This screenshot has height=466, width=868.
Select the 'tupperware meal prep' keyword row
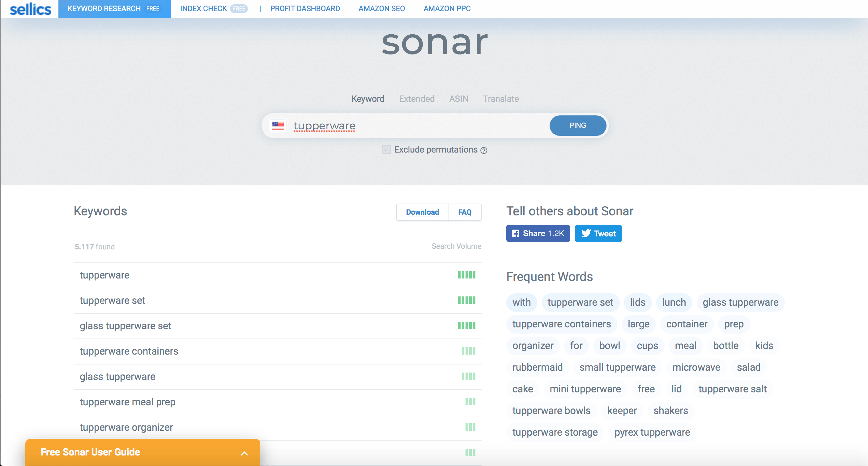pos(277,402)
